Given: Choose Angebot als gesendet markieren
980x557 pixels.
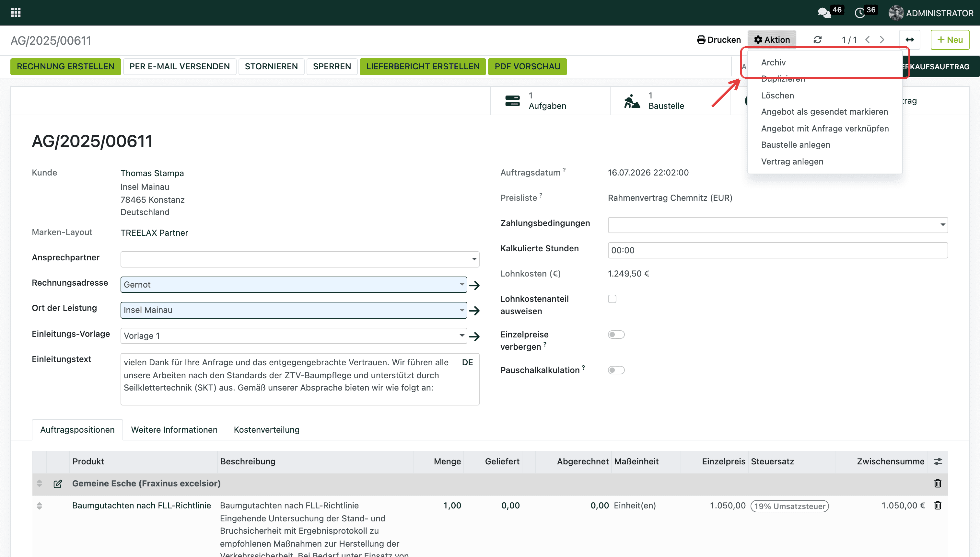Looking at the screenshot, I should pyautogui.click(x=824, y=112).
